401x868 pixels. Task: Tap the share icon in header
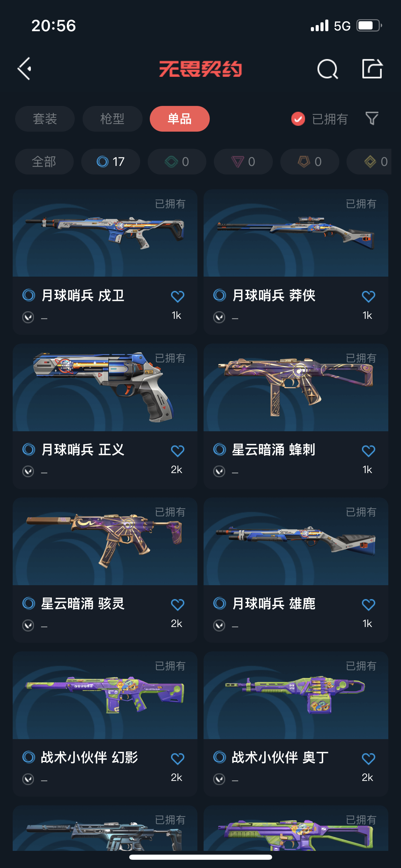click(x=372, y=69)
